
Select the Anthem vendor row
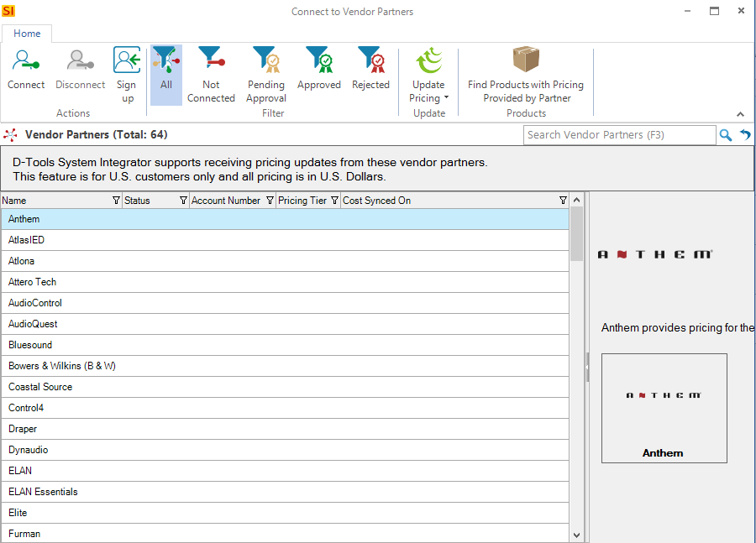point(285,219)
